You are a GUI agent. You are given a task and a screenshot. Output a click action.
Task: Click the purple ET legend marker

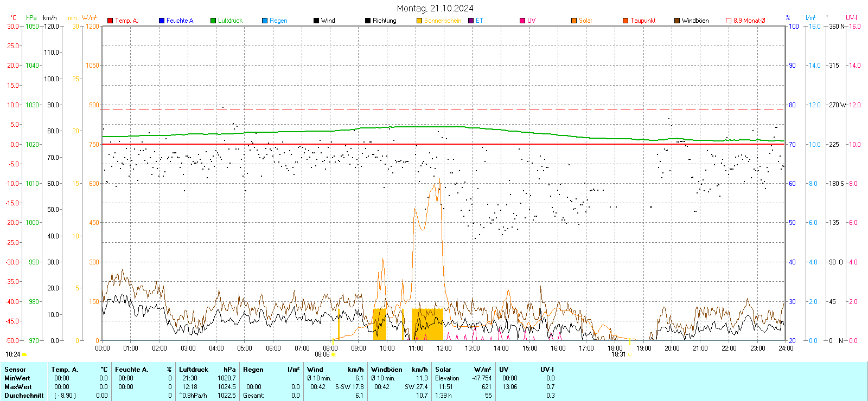(471, 21)
